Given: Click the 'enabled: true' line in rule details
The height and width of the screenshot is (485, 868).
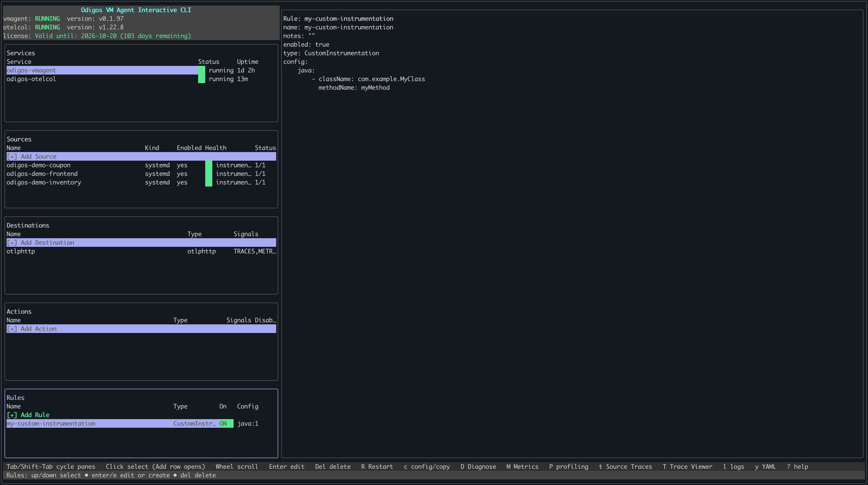Looking at the screenshot, I should pyautogui.click(x=306, y=45).
